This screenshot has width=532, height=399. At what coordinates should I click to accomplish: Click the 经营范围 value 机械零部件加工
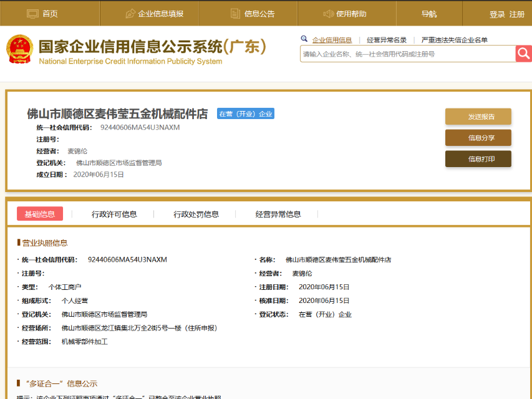(84, 342)
